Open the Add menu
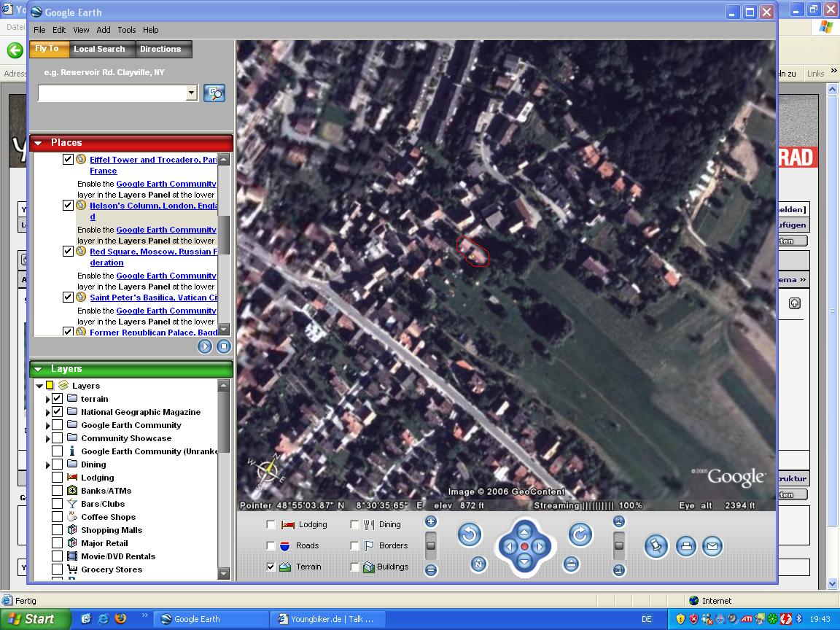The image size is (840, 630). [104, 30]
